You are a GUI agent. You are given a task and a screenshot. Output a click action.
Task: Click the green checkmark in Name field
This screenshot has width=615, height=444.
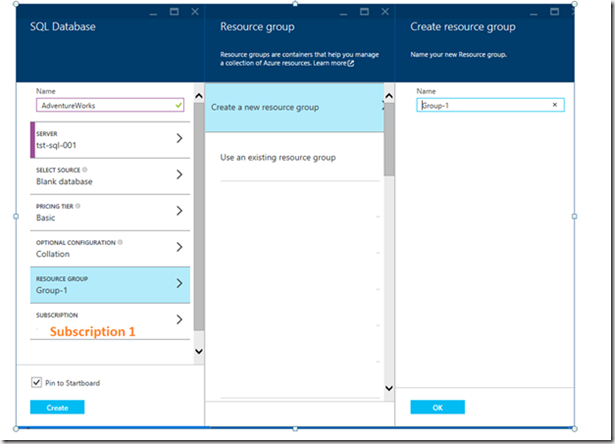179,105
